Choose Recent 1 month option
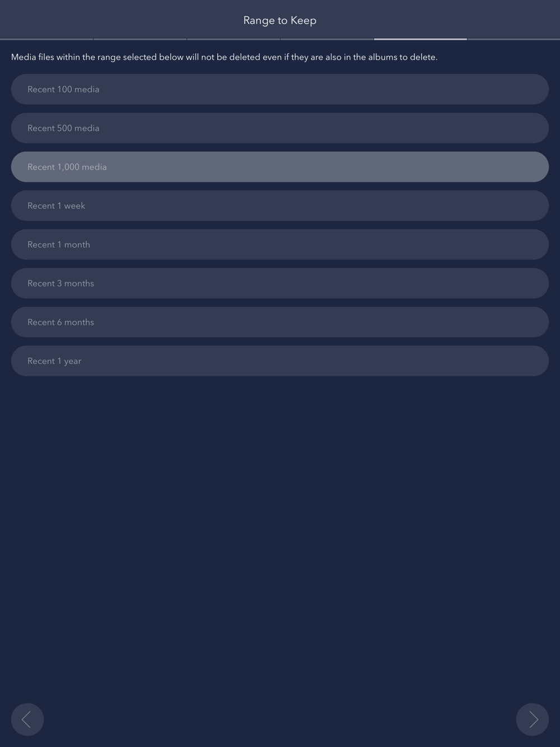This screenshot has width=560, height=747. [280, 244]
